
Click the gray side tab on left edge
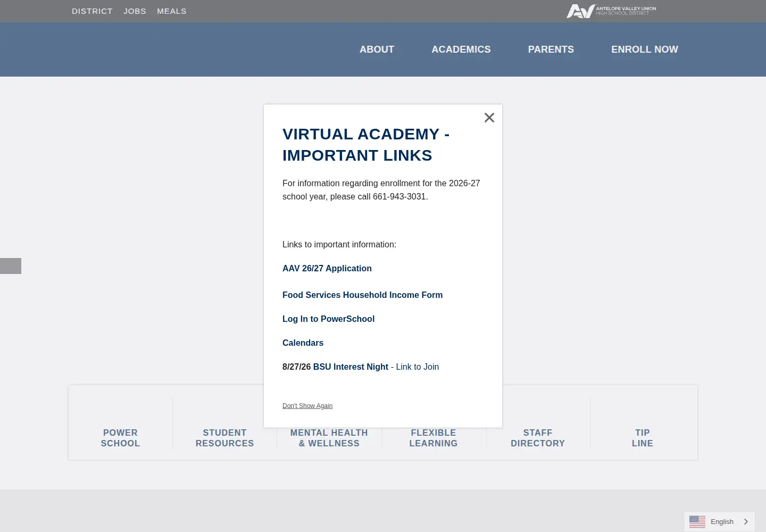[x=11, y=266]
